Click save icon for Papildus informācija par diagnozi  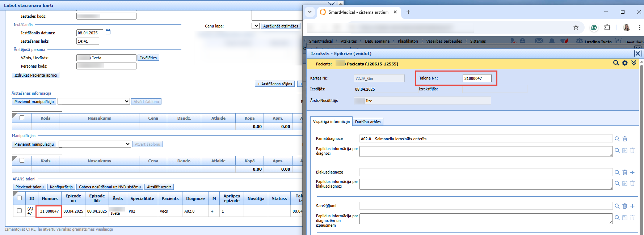625,150
